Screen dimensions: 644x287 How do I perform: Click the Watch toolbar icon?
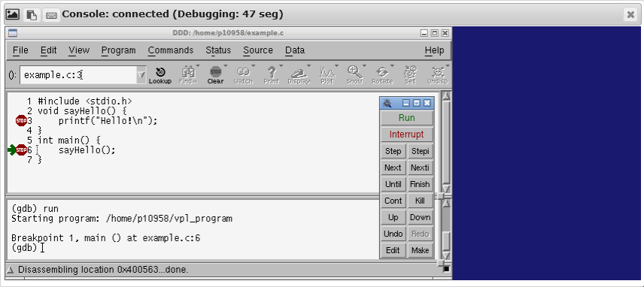click(243, 75)
